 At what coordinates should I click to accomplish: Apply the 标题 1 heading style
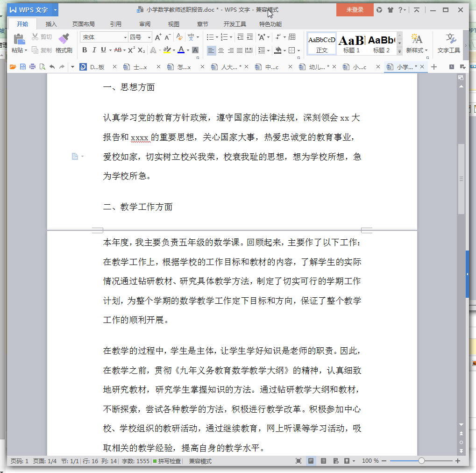[x=351, y=43]
